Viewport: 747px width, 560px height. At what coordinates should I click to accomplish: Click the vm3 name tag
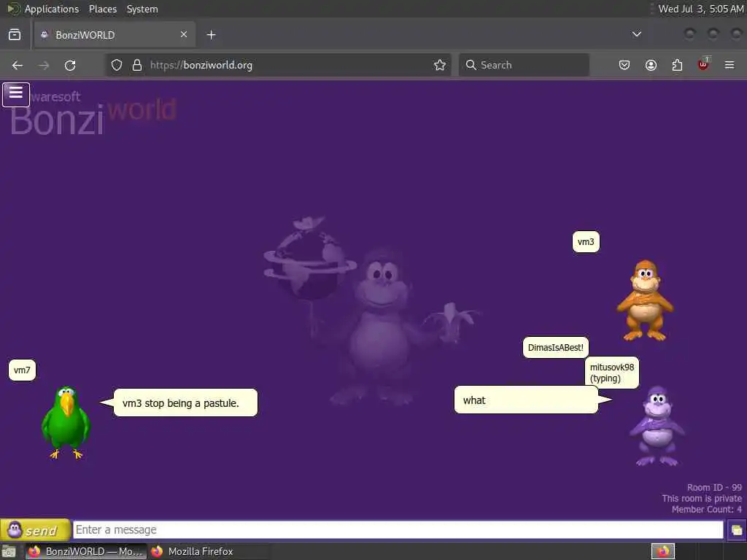point(586,242)
